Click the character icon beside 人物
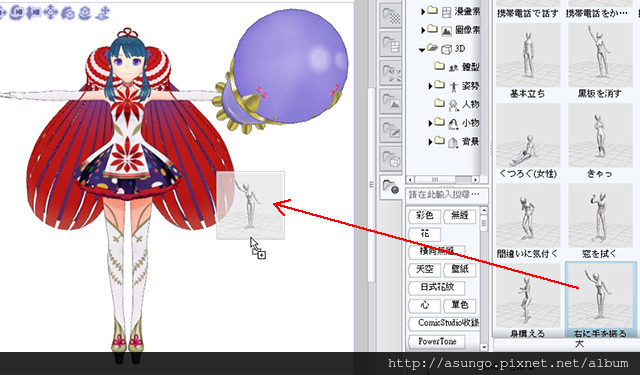Image resolution: width=640 pixels, height=375 pixels. point(453,105)
